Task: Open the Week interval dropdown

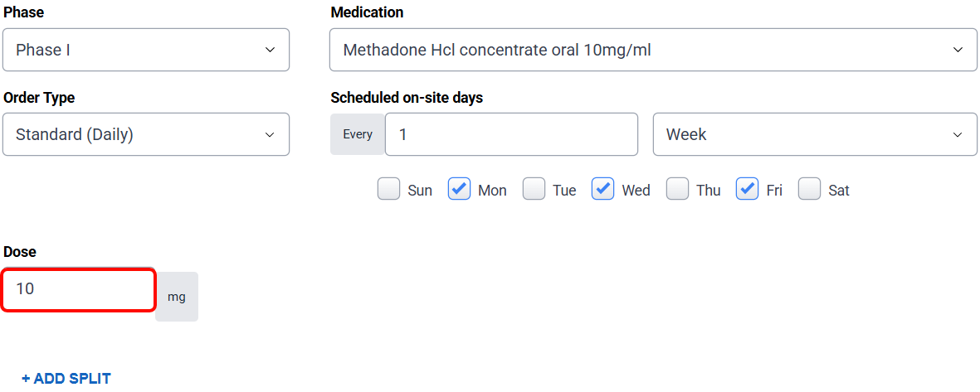Action: point(814,134)
